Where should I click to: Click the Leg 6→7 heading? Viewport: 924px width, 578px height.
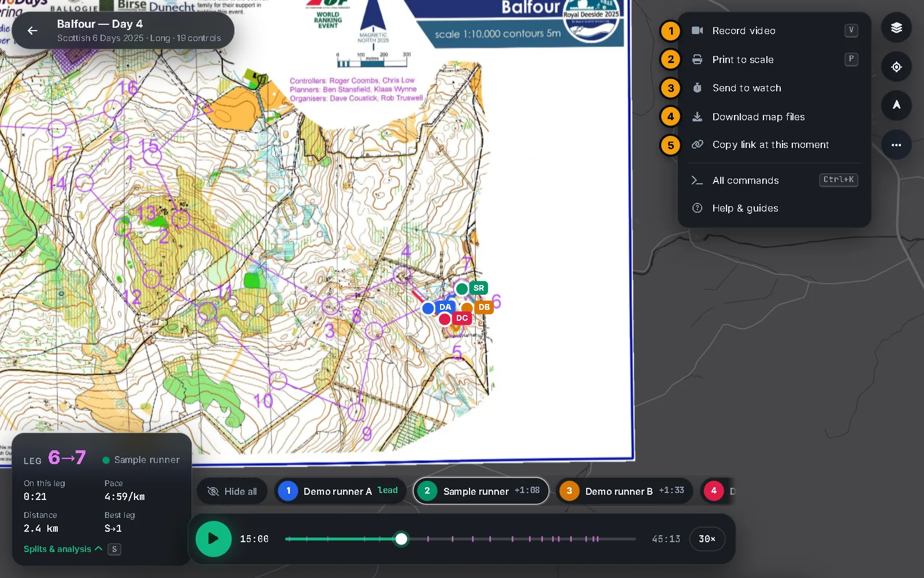(x=55, y=458)
